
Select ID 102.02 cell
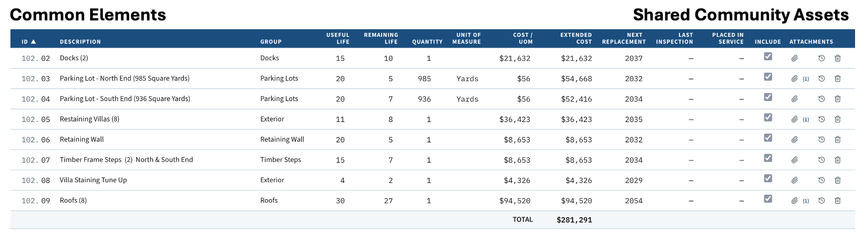36,58
